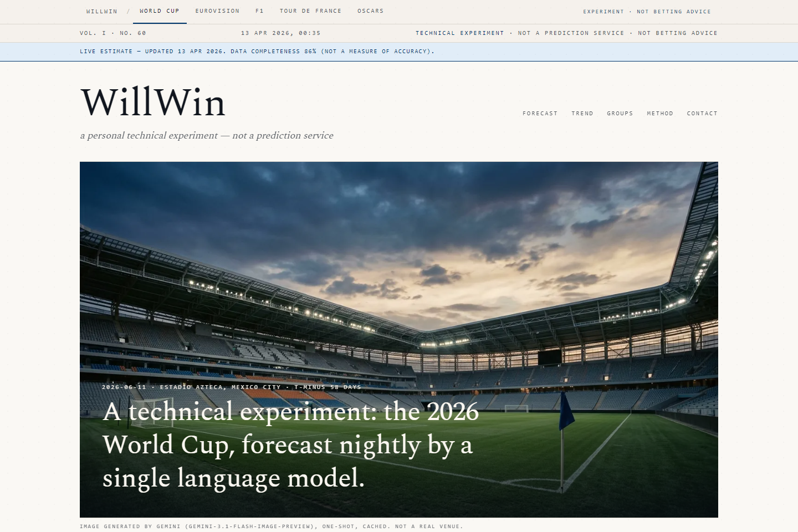Open the FORECAST page
Viewport: 798px width, 532px height.
tap(540, 114)
